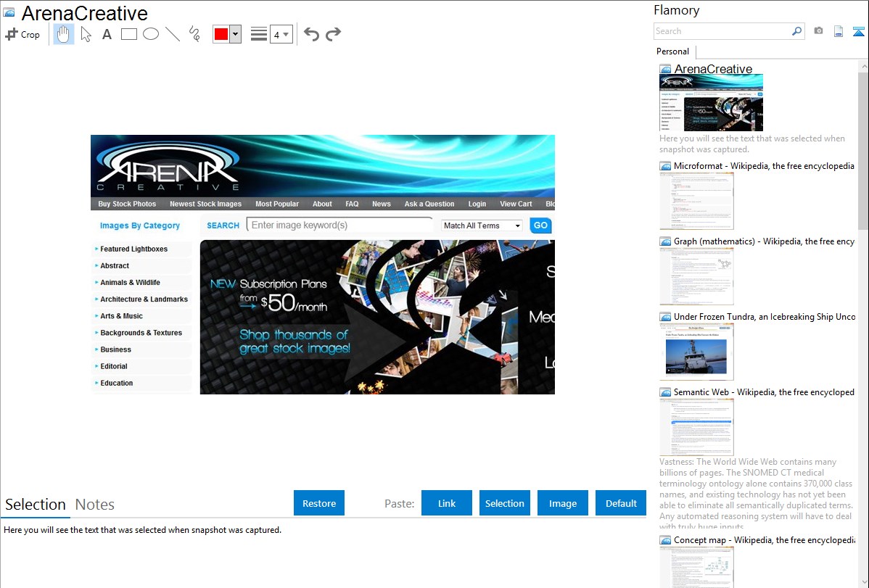Expand the line width dropdown showing 4

(x=281, y=34)
